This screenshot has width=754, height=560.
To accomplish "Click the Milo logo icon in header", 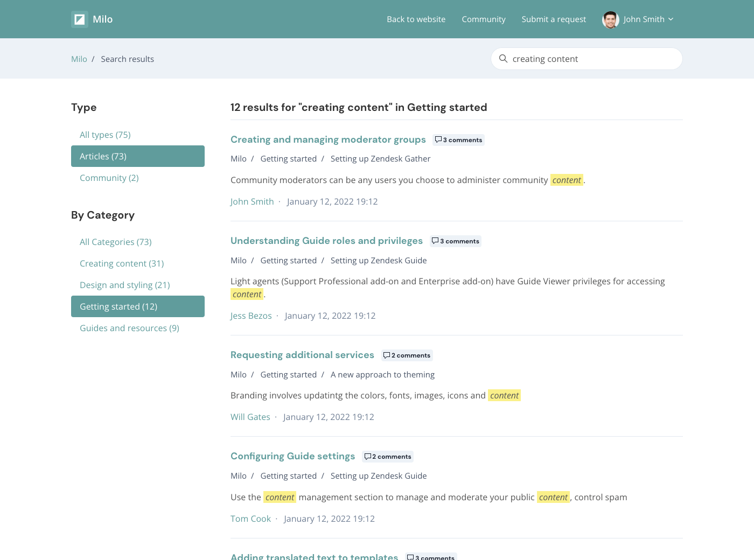I will [80, 19].
